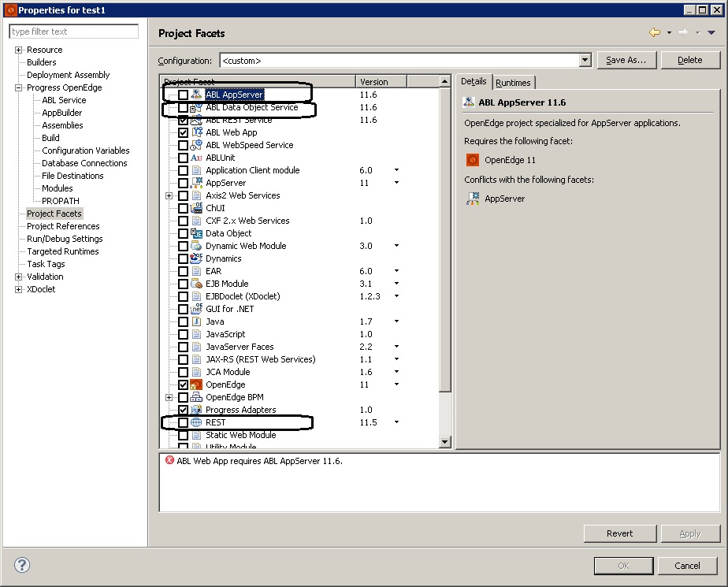
Task: Click the GUI for .NET icon
Action: coord(196,309)
